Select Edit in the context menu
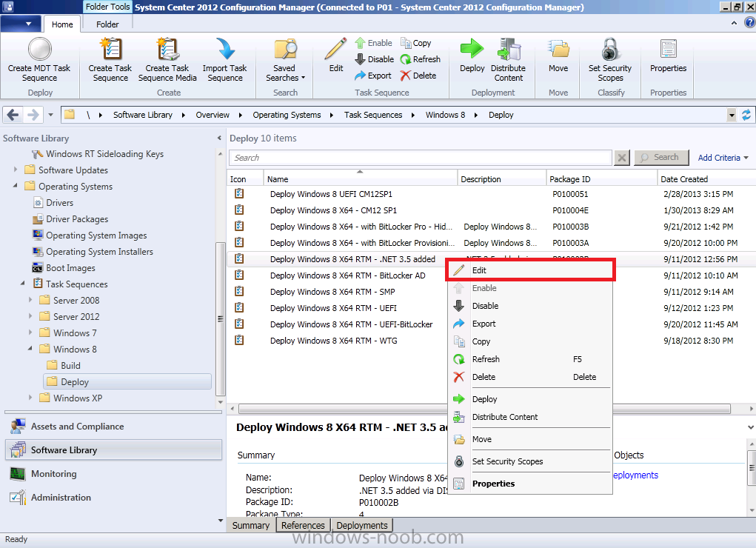The width and height of the screenshot is (756, 548). click(530, 270)
